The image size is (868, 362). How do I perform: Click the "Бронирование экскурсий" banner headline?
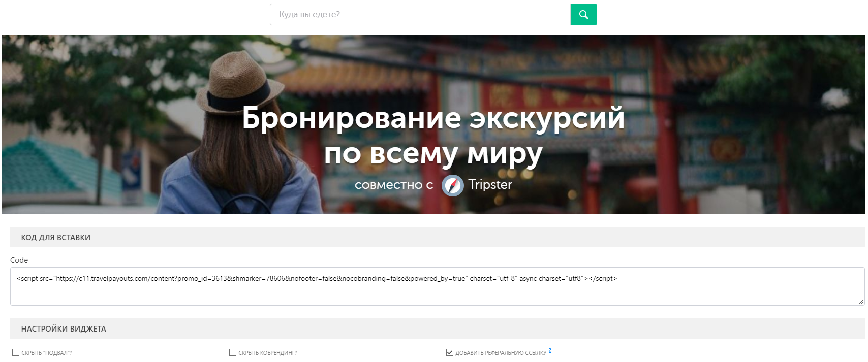[433, 118]
